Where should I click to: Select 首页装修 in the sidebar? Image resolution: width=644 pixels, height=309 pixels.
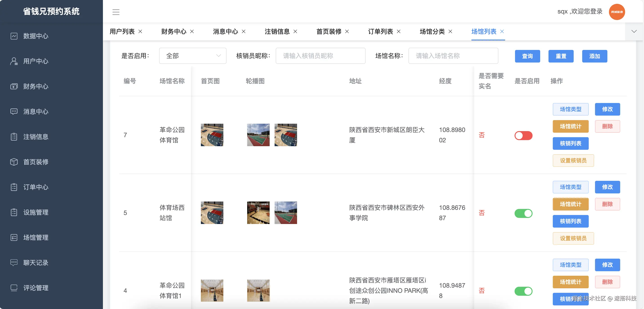tap(35, 162)
